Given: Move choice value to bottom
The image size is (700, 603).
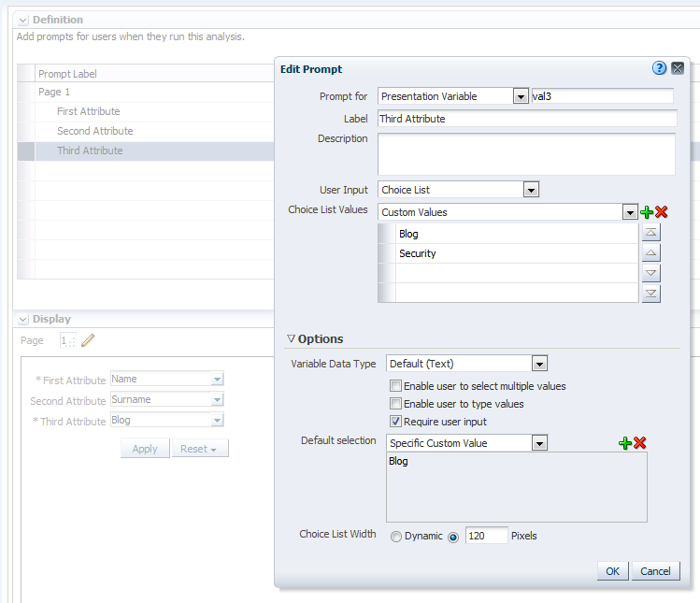Looking at the screenshot, I should (x=650, y=294).
